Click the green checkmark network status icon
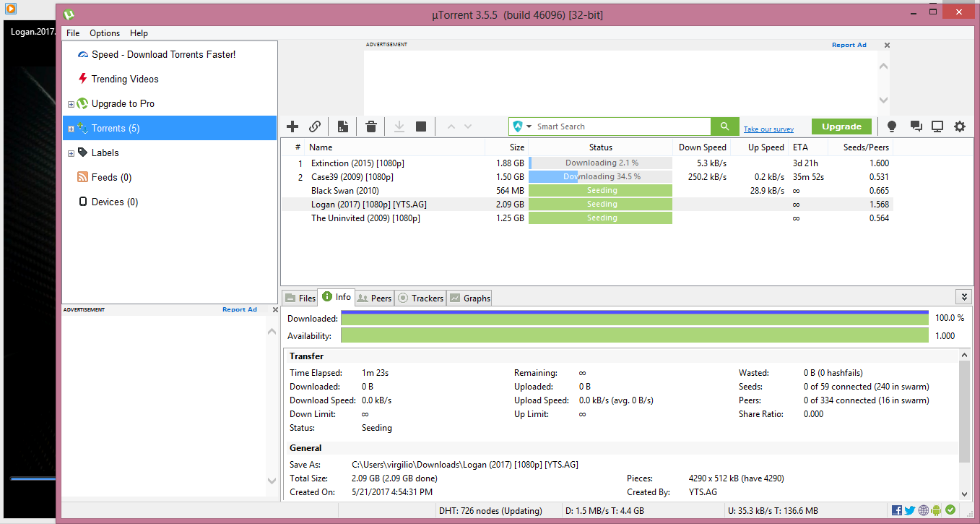Screen dimensions: 980x524 pos(950,510)
